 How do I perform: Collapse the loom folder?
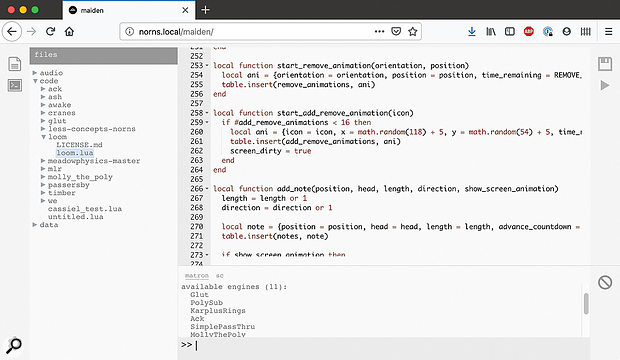coord(43,137)
